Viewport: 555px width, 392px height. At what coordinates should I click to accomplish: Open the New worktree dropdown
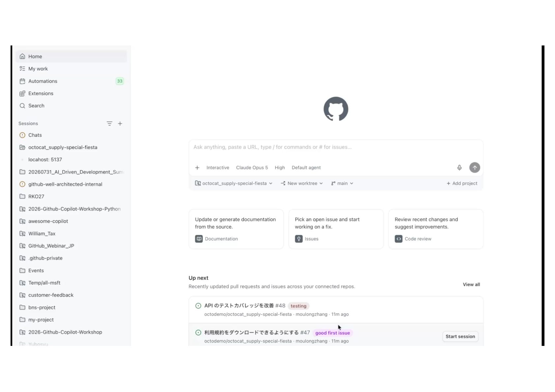[302, 183]
